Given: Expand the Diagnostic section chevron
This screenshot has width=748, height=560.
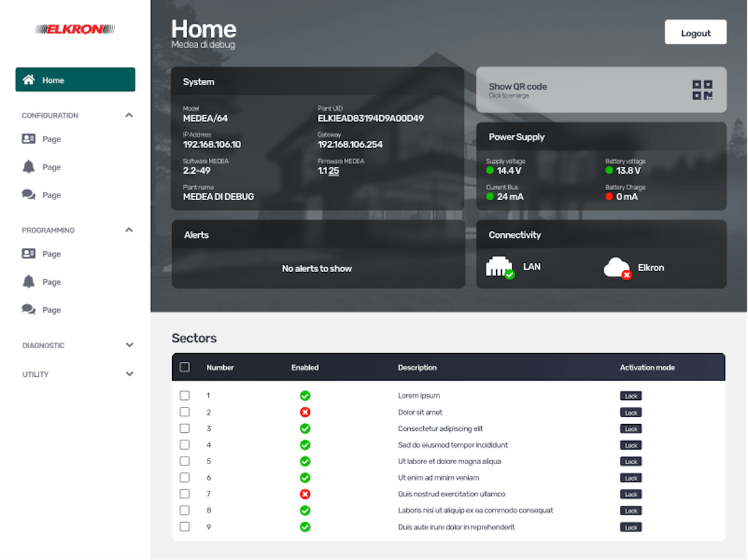Looking at the screenshot, I should 129,345.
